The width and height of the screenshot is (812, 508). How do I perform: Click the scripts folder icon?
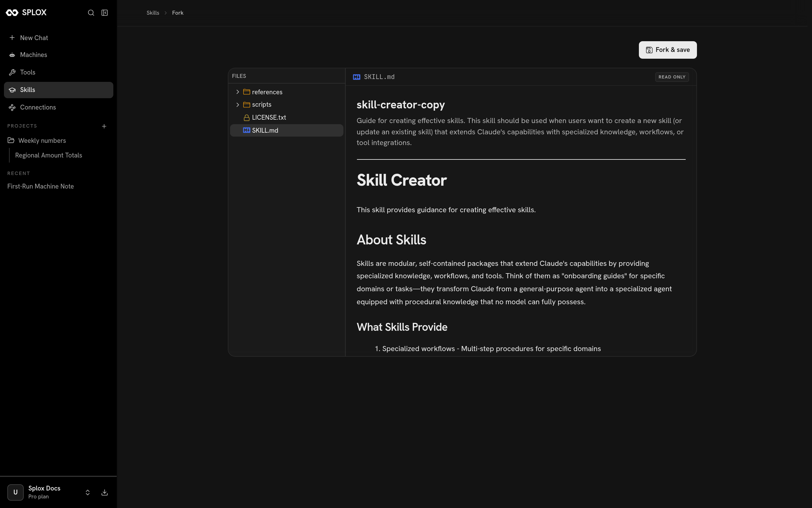click(x=247, y=104)
